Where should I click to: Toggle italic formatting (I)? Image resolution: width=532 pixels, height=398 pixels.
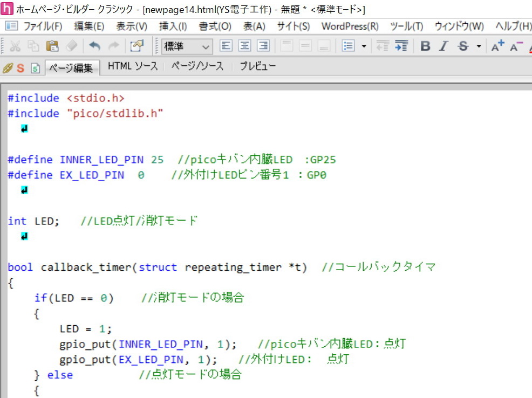tap(444, 46)
